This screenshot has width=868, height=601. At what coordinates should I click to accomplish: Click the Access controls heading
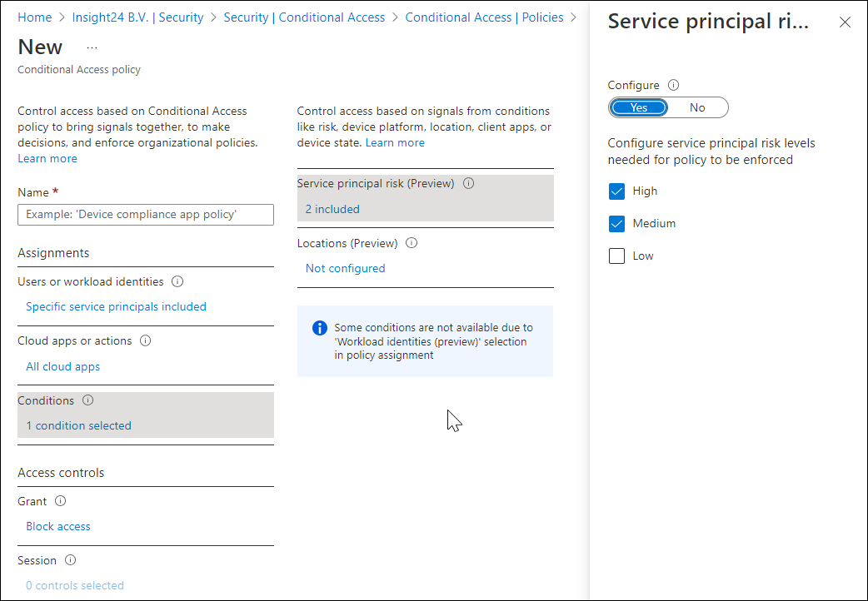click(x=61, y=473)
